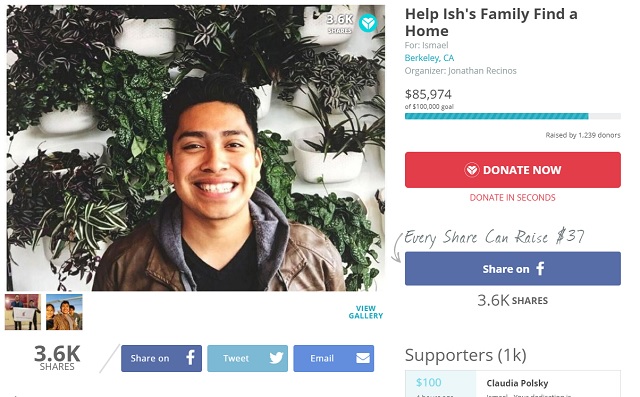
Task: Select the first gallery thumbnail with banner
Action: coord(23,312)
